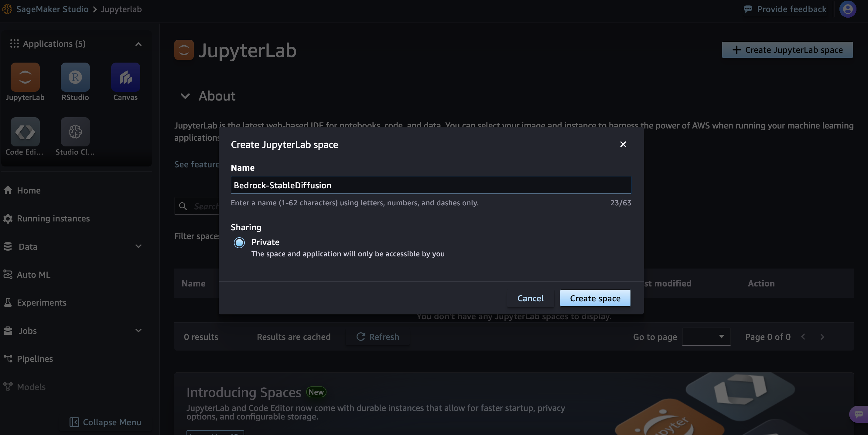Click Cancel in the dialog

click(530, 298)
